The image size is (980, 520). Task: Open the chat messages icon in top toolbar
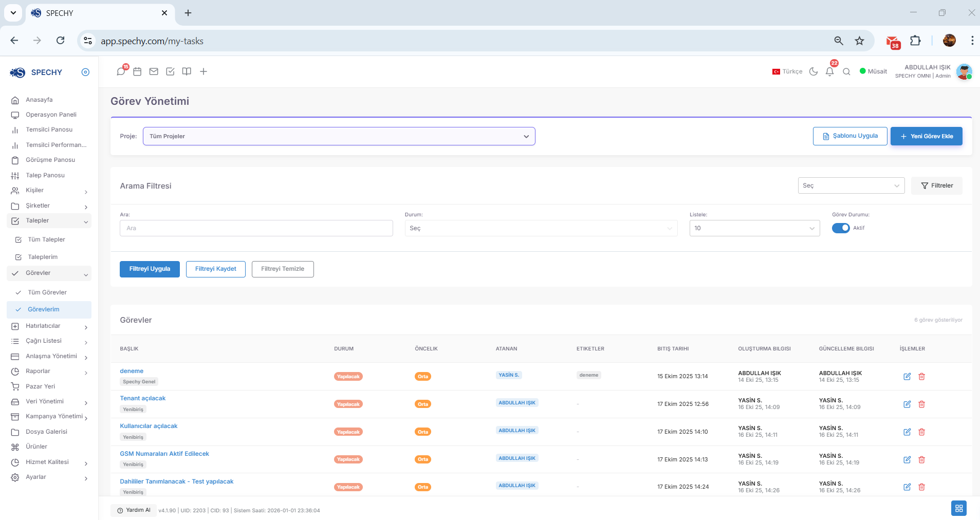pyautogui.click(x=121, y=71)
